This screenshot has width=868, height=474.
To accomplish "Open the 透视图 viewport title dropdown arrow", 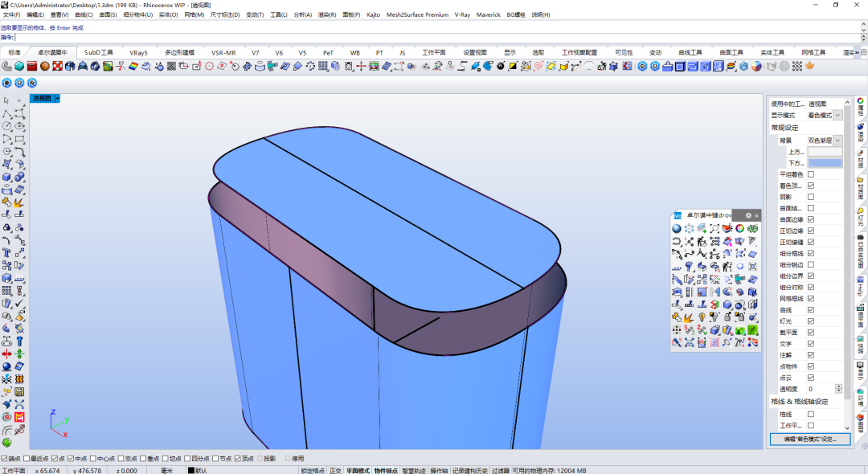I will coord(57,99).
